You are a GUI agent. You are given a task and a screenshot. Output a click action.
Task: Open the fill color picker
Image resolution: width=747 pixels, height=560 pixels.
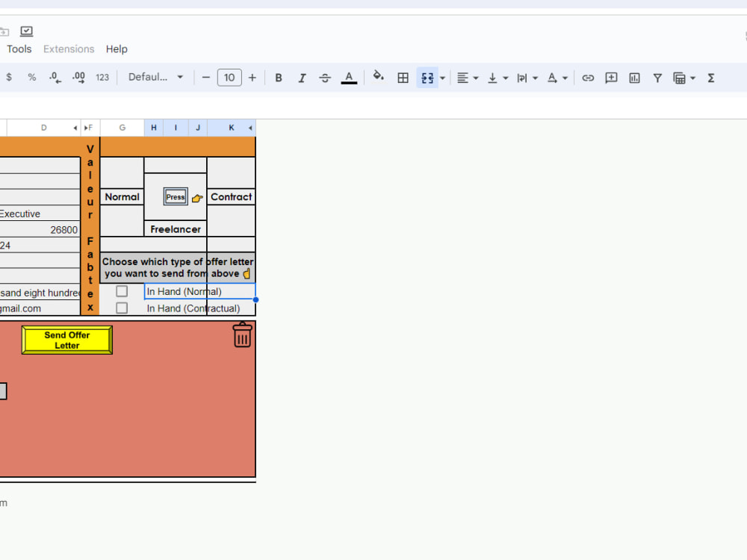click(x=378, y=77)
